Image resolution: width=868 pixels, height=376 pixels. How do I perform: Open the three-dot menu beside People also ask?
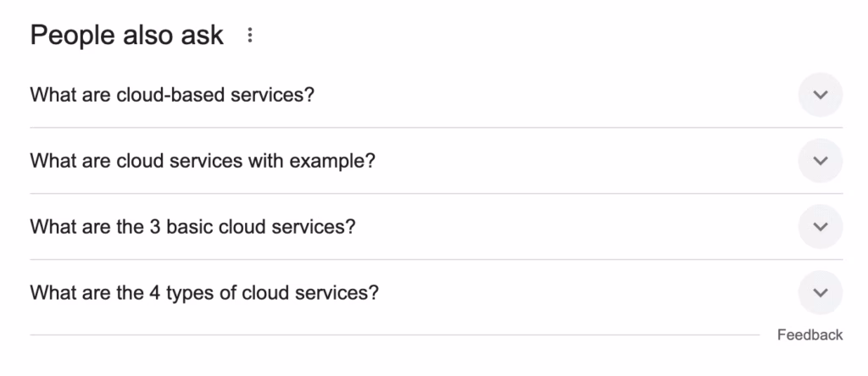pos(249,36)
